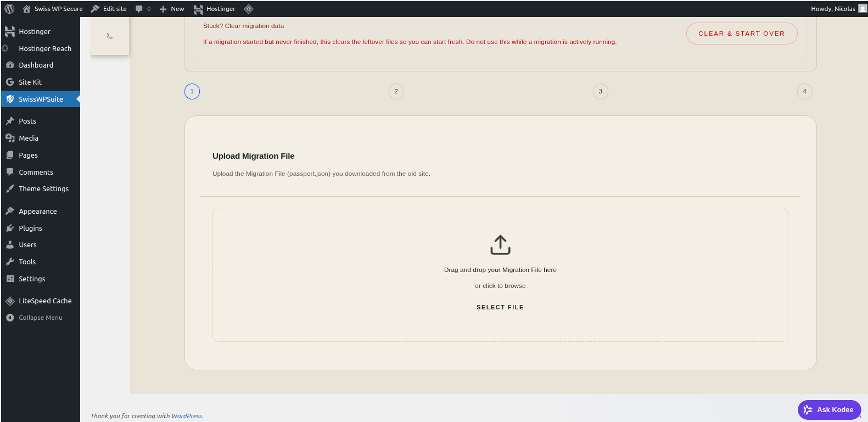Open the Site Kit menu item
The width and height of the screenshot is (868, 422).
(30, 82)
